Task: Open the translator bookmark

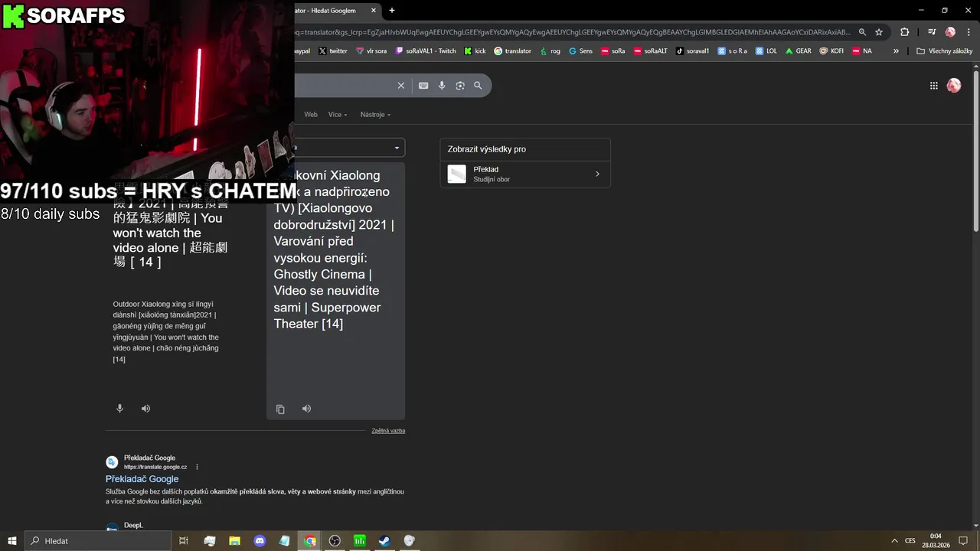Action: pyautogui.click(x=512, y=51)
